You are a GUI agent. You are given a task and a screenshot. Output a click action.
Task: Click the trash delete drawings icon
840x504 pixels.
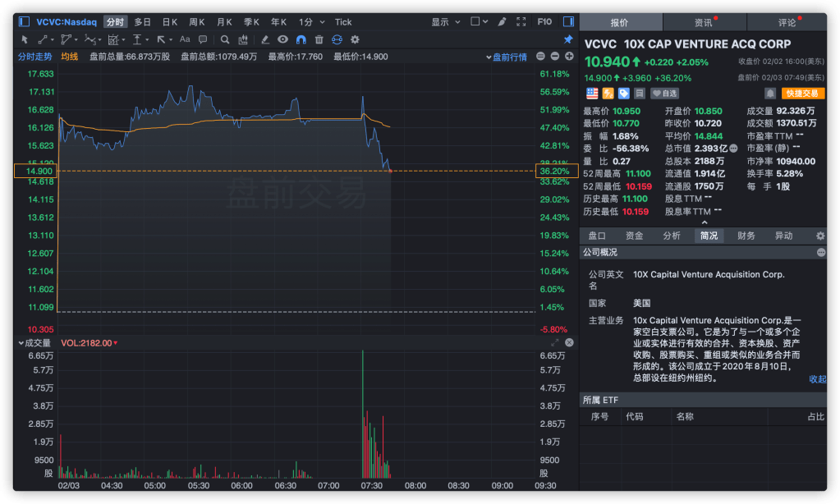[319, 39]
